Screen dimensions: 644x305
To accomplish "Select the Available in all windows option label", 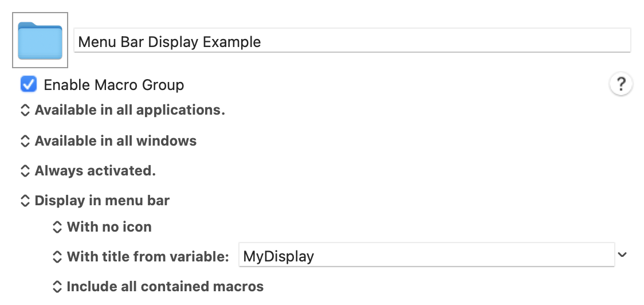I will 115,140.
